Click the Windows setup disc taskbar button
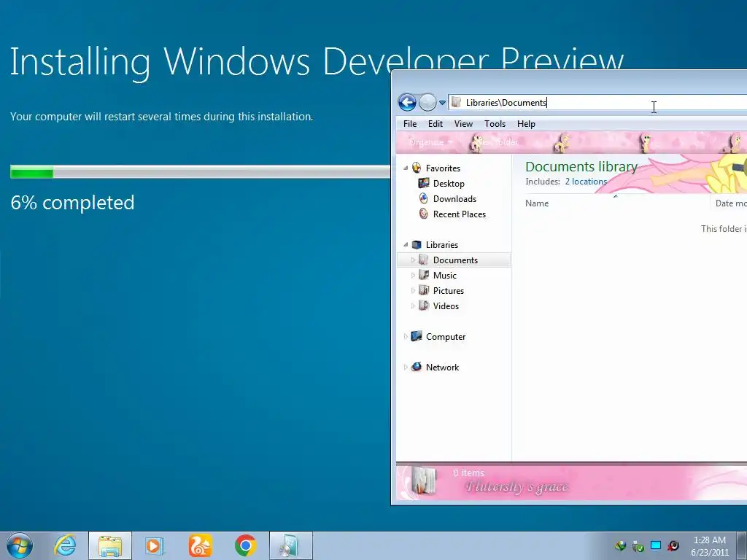Viewport: 747px width, 560px height. 290,545
